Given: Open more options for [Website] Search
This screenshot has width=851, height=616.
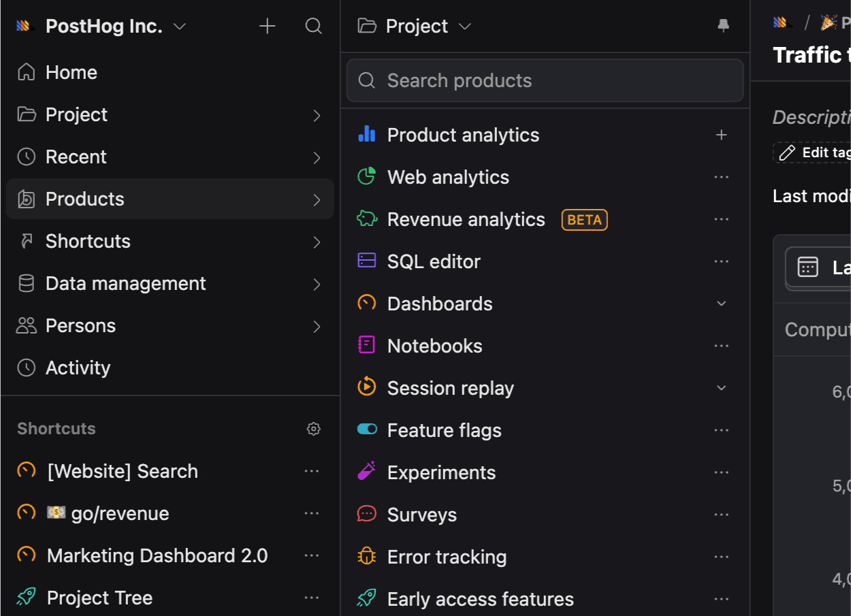Looking at the screenshot, I should point(312,471).
